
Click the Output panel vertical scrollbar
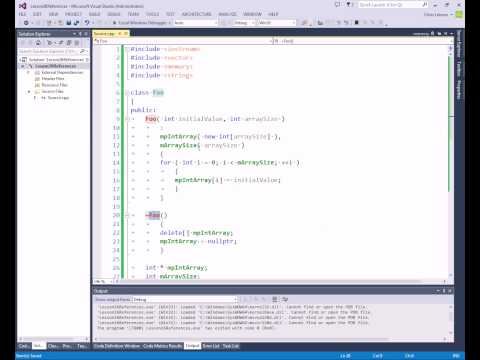point(450,320)
